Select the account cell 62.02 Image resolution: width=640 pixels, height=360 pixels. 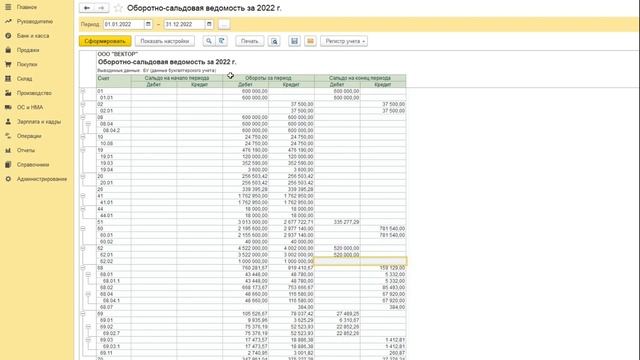pyautogui.click(x=113, y=261)
